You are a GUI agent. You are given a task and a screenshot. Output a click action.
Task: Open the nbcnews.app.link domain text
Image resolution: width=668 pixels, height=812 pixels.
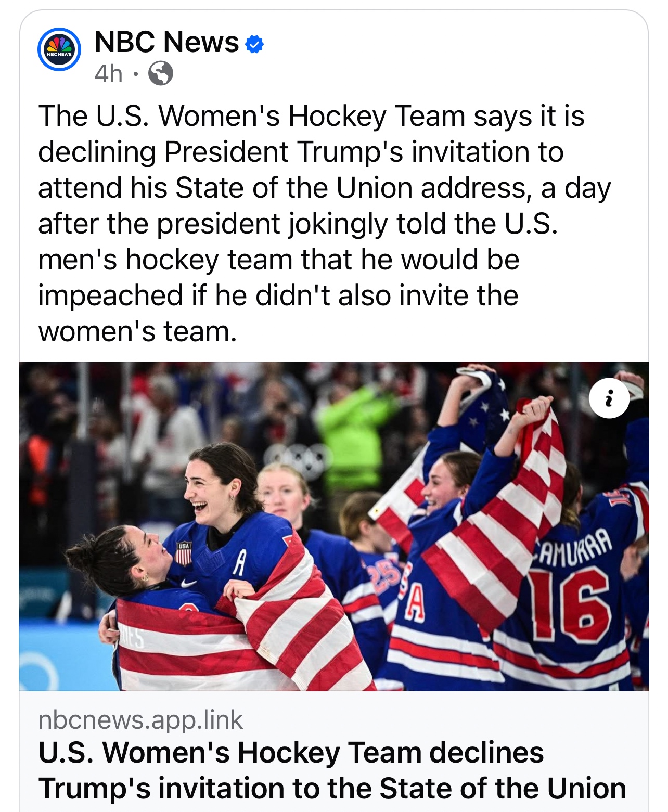coord(140,719)
